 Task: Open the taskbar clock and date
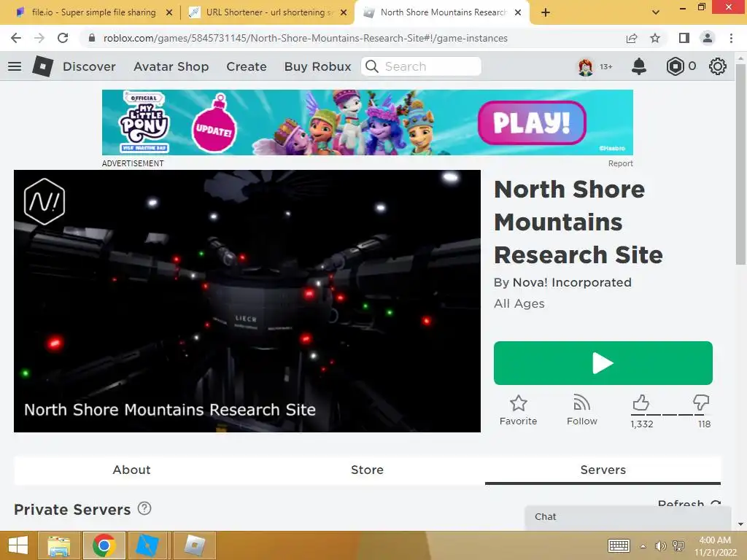[715, 546]
